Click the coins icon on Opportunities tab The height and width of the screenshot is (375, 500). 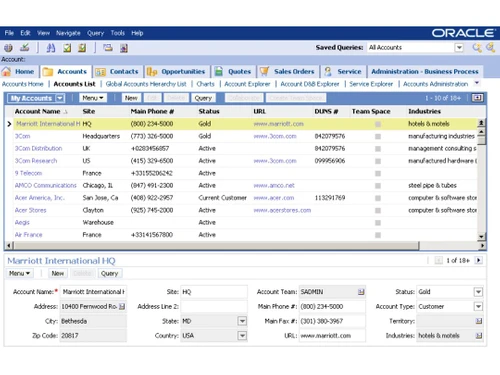coord(152,71)
